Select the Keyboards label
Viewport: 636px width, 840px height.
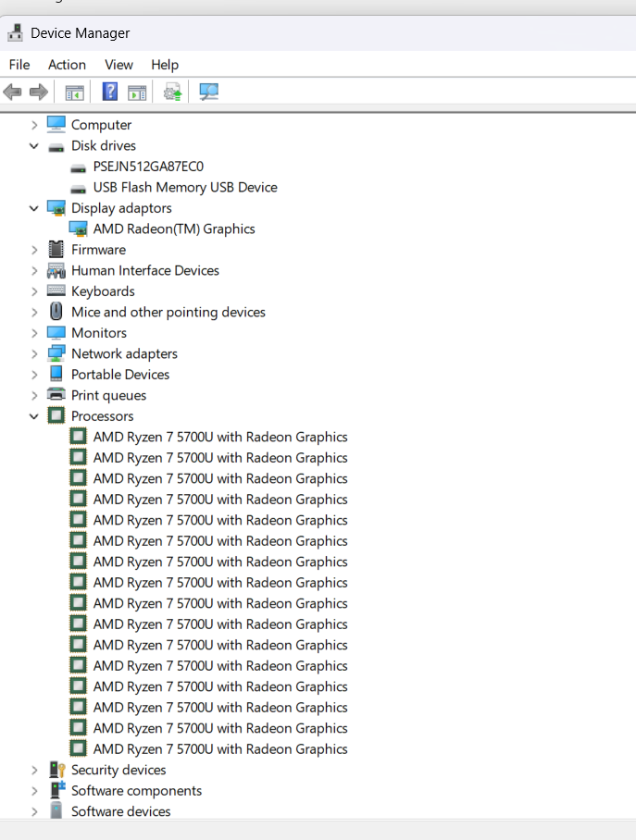[103, 291]
